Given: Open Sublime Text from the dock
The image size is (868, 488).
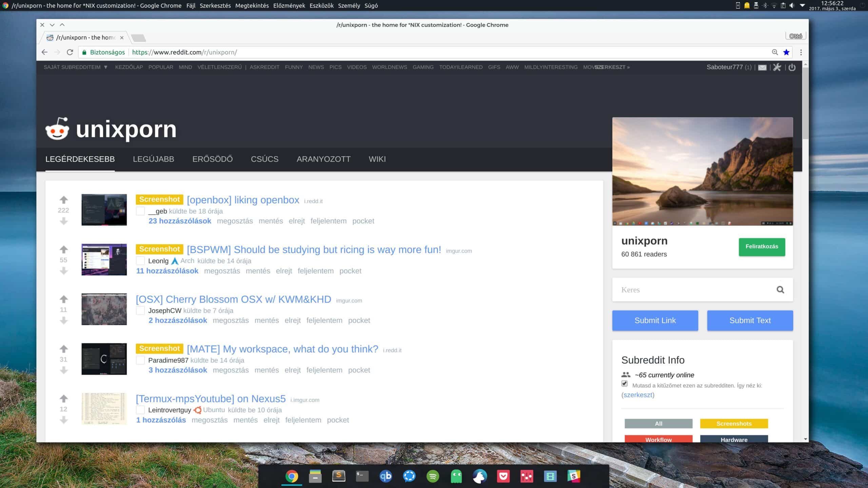Looking at the screenshot, I should point(339,476).
